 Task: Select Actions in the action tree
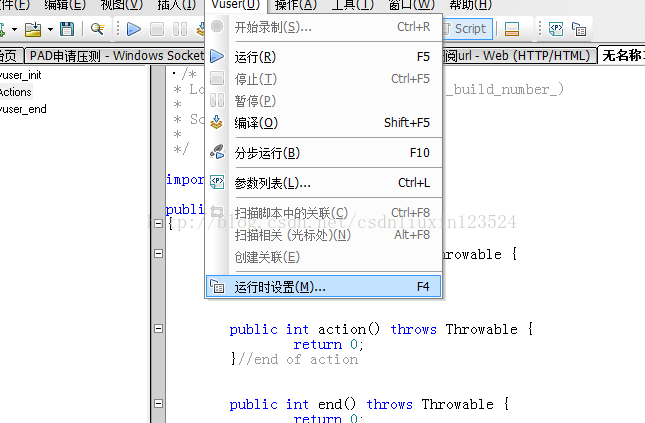coord(16,92)
